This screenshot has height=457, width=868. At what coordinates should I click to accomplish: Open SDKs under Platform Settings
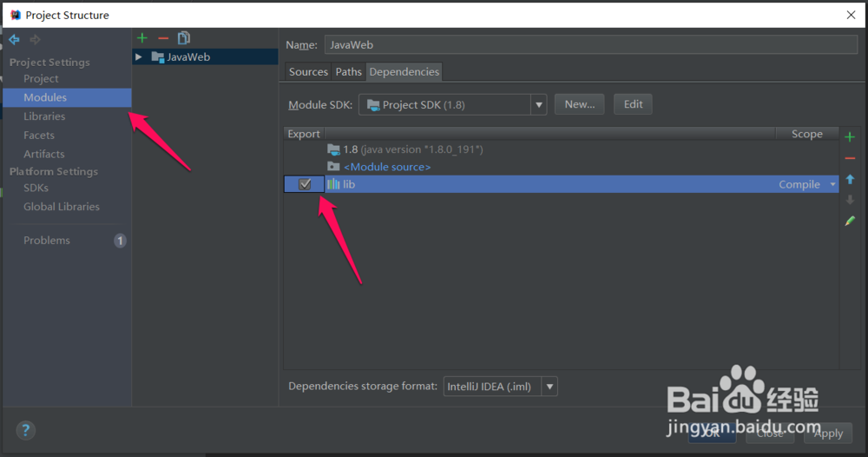[36, 188]
